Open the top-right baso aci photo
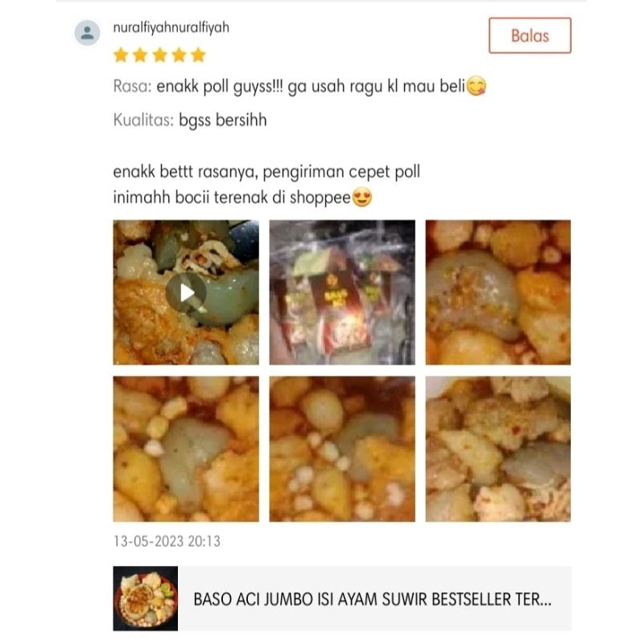The height and width of the screenshot is (644, 644). click(x=497, y=292)
